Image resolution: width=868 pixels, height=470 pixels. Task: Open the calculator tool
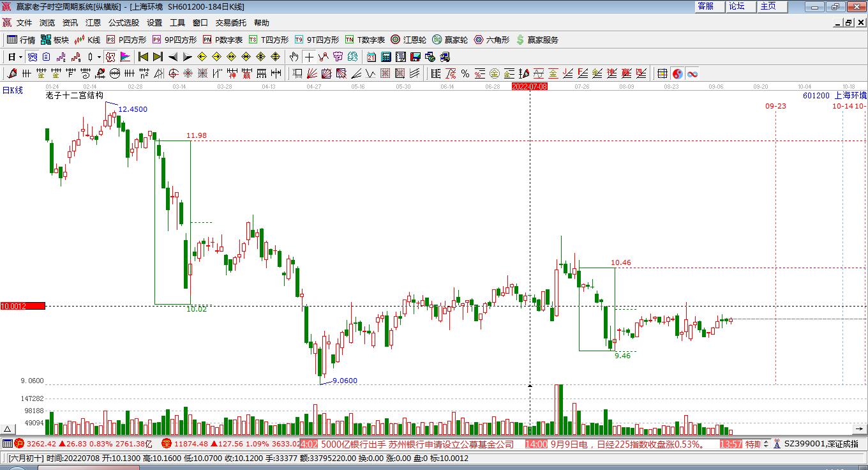(x=386, y=57)
